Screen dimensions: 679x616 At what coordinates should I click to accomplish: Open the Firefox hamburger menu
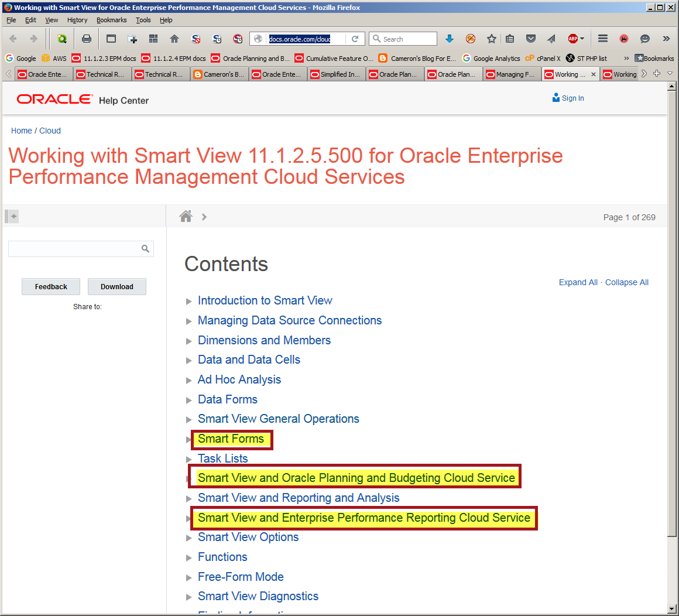coord(603,39)
